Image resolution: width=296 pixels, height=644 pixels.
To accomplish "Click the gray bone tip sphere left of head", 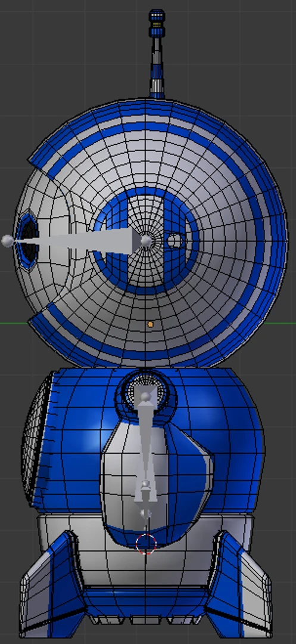I will coord(7,241).
